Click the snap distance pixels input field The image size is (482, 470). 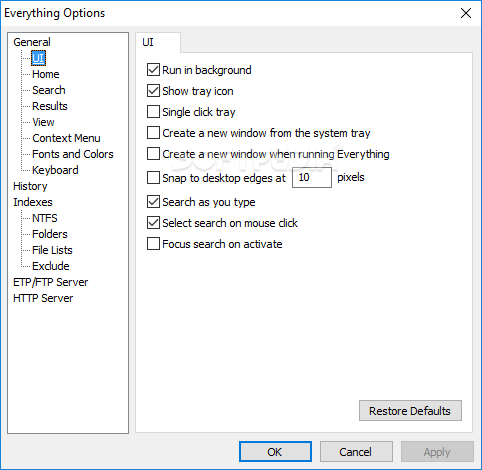click(312, 178)
